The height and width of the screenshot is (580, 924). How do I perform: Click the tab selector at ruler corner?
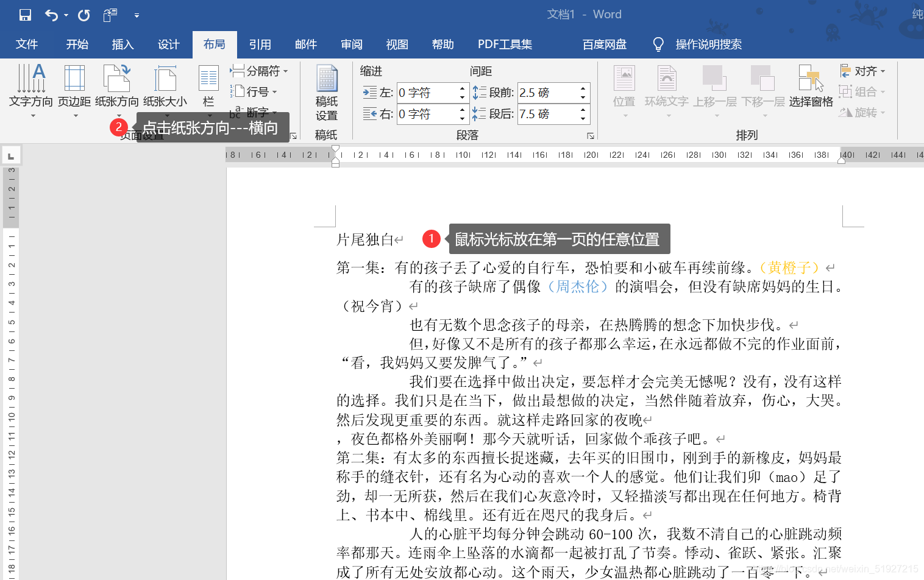pyautogui.click(x=11, y=156)
